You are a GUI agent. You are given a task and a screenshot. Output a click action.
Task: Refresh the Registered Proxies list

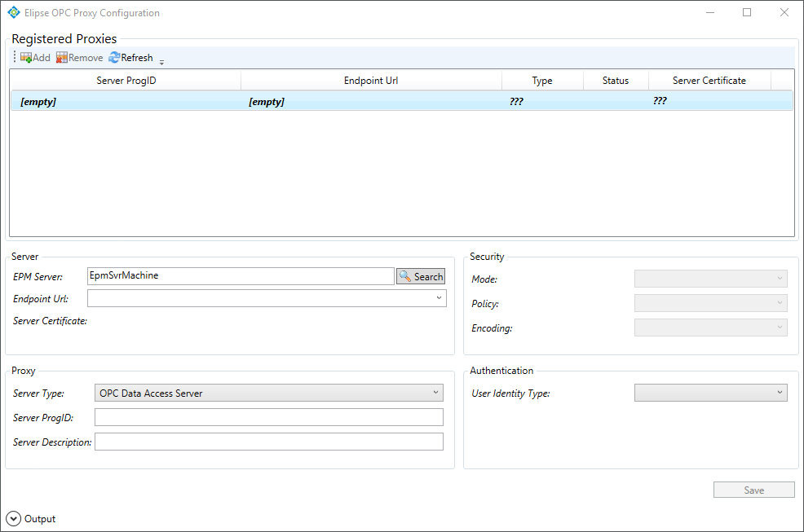pyautogui.click(x=130, y=57)
